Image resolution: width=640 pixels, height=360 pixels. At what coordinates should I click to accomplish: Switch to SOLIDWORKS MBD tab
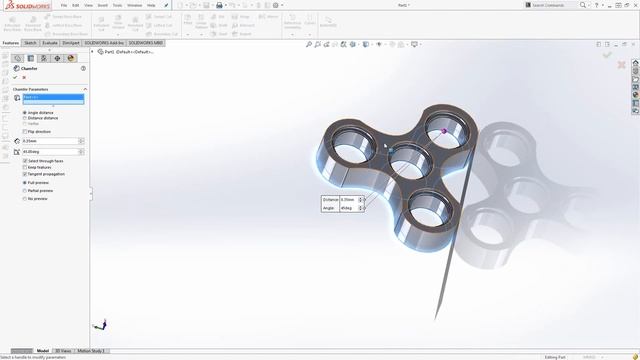click(x=146, y=43)
